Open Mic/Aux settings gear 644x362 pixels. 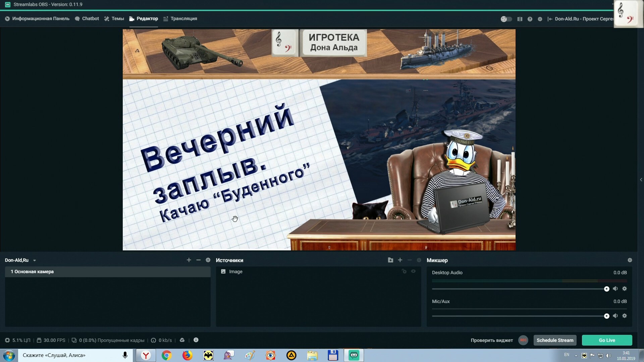[x=625, y=316]
